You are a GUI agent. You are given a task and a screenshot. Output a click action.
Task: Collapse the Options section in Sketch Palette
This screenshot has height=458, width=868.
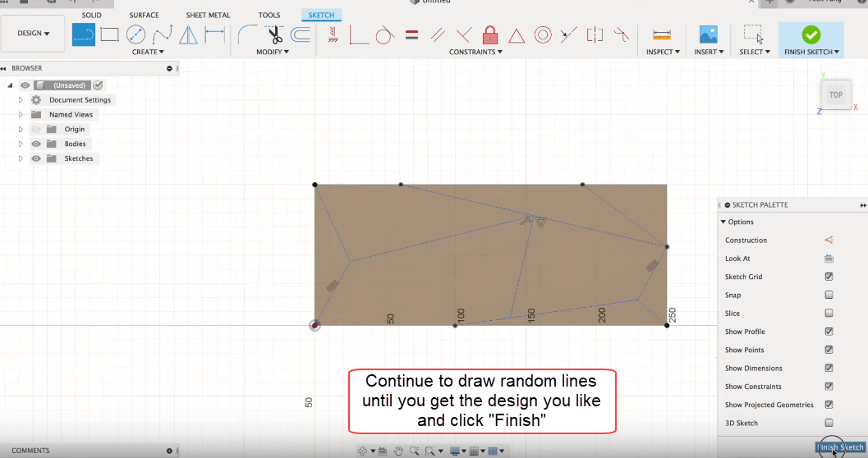723,222
